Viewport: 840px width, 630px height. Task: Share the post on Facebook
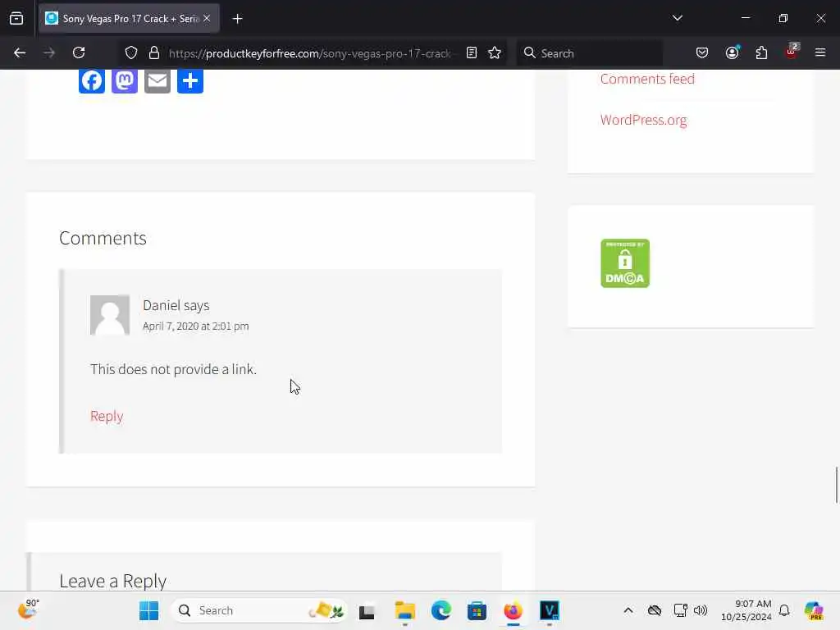92,81
